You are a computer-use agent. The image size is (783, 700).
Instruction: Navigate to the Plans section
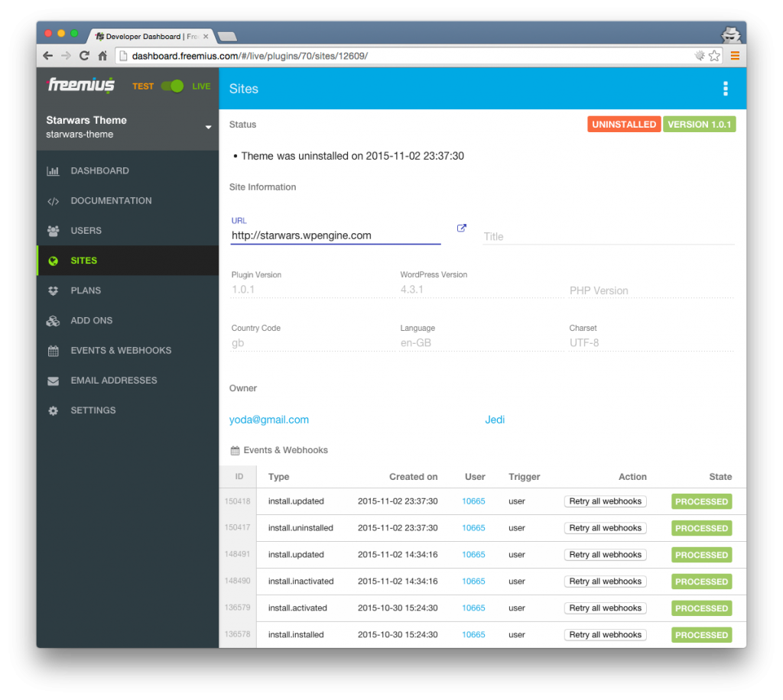(85, 290)
